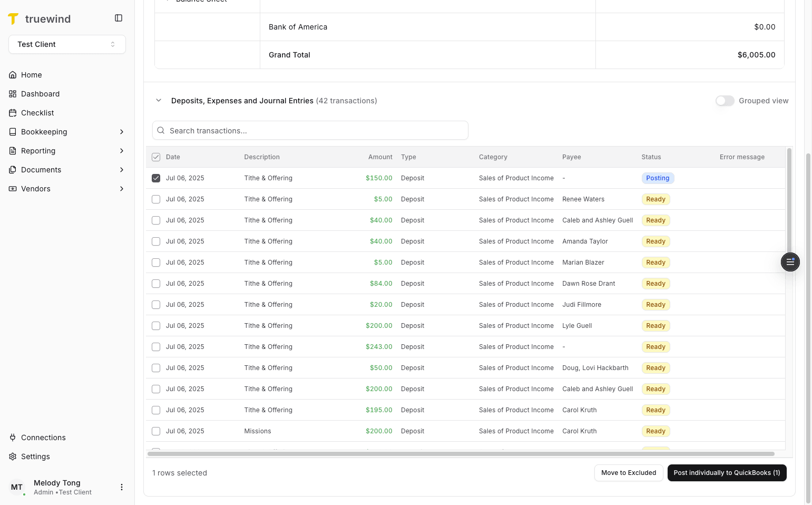Click the Grand Total row label
812x505 pixels.
(x=289, y=55)
